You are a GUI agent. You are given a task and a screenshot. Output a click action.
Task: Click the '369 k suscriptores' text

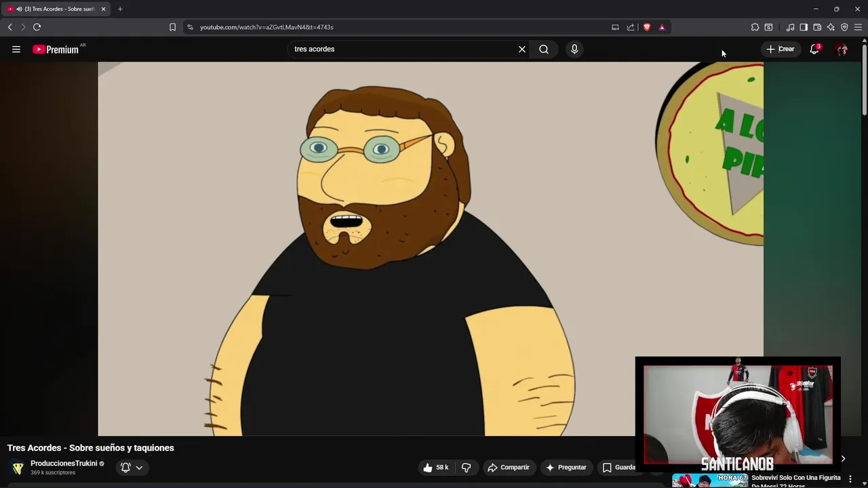coord(53,472)
